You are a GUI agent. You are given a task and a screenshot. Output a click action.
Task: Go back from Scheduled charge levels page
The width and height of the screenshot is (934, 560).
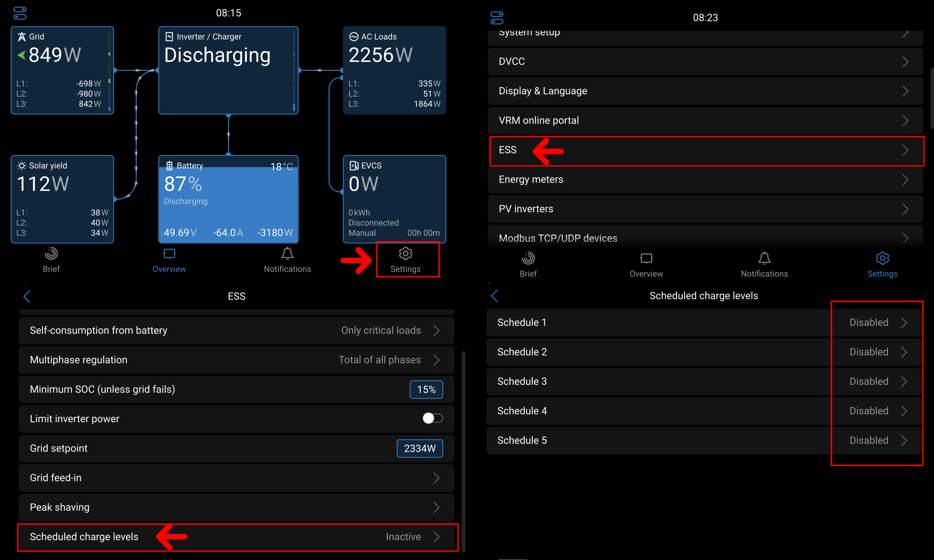coord(494,296)
